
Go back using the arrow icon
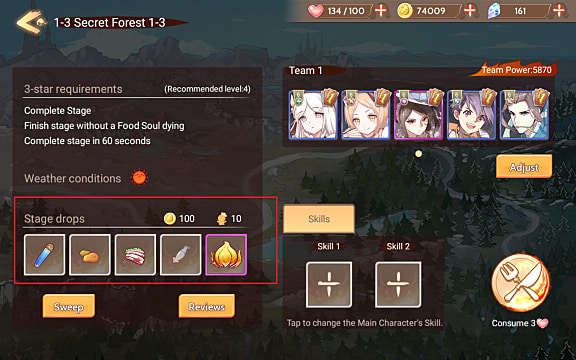(x=31, y=22)
